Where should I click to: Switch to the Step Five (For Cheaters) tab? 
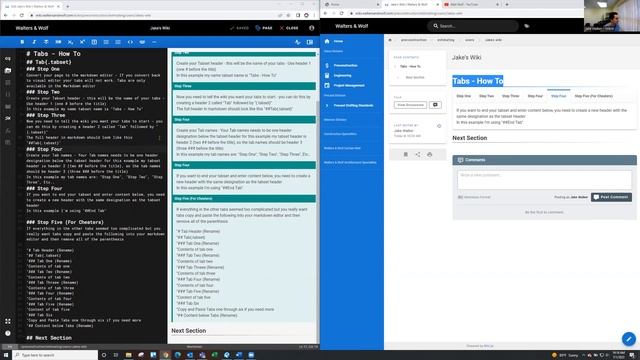click(x=593, y=96)
